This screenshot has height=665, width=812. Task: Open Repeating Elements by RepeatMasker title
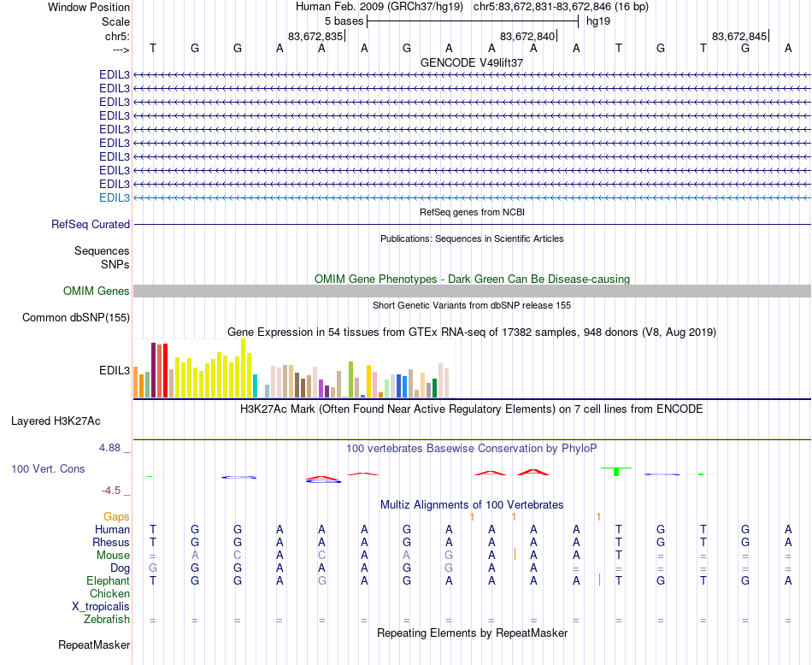[x=472, y=633]
